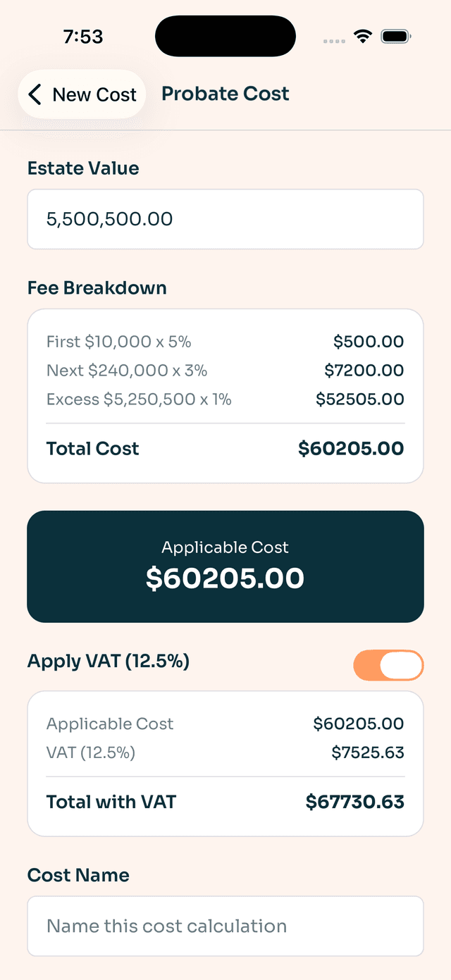Tap the battery indicator icon
This screenshot has width=451, height=980.
coord(395,35)
